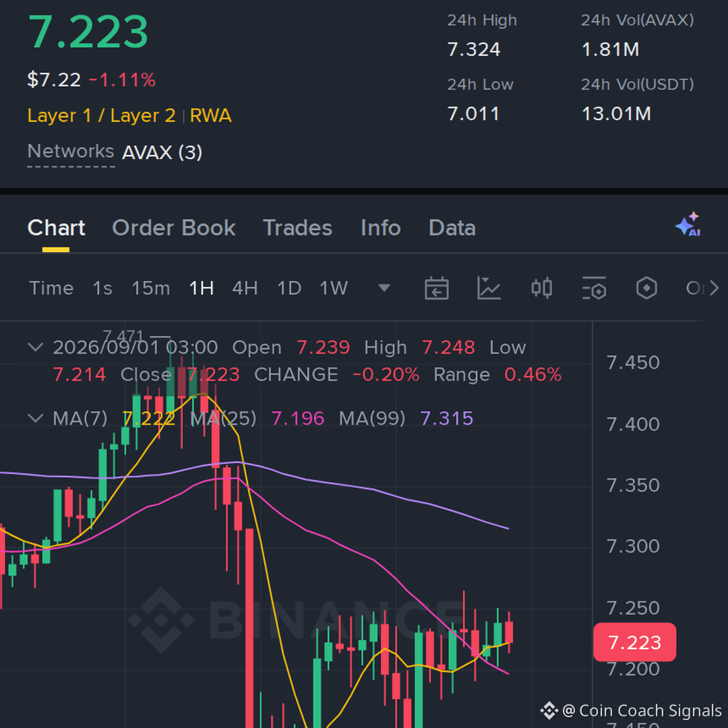Collapse the MA indicator legend row

click(x=36, y=418)
